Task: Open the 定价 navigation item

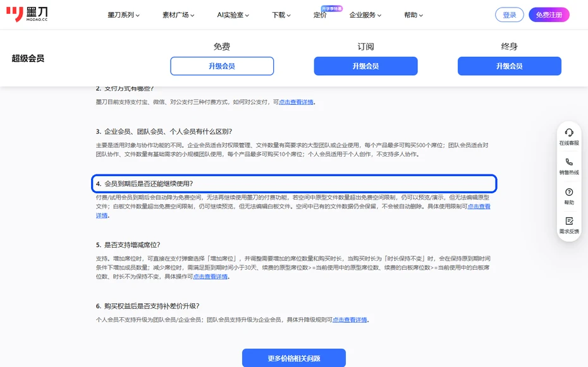Action: [320, 15]
